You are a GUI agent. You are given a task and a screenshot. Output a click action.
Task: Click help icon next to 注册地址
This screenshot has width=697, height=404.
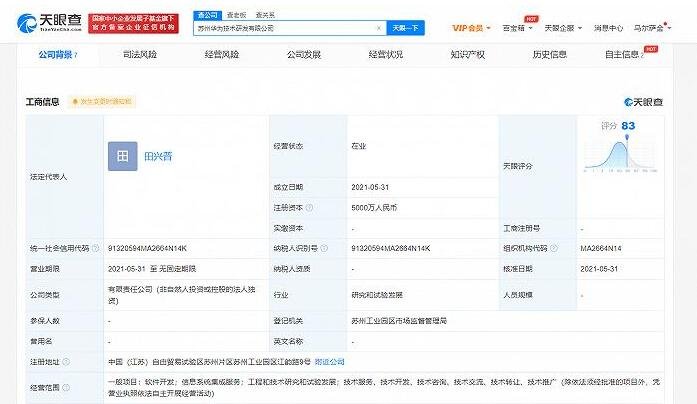click(66, 362)
